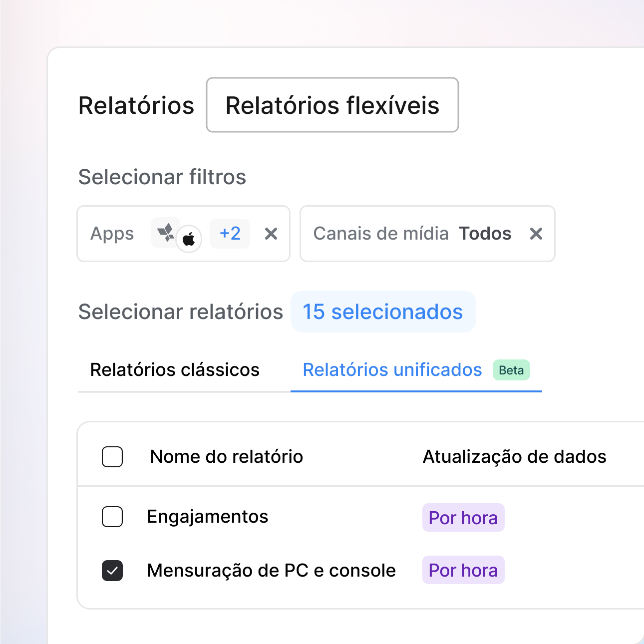Remove the Apps filter with its X icon

click(271, 234)
